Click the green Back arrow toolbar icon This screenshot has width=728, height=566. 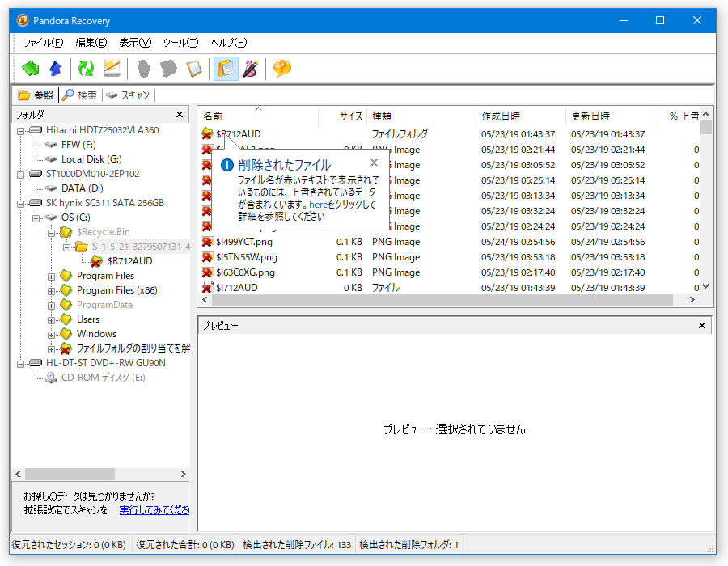tap(31, 69)
